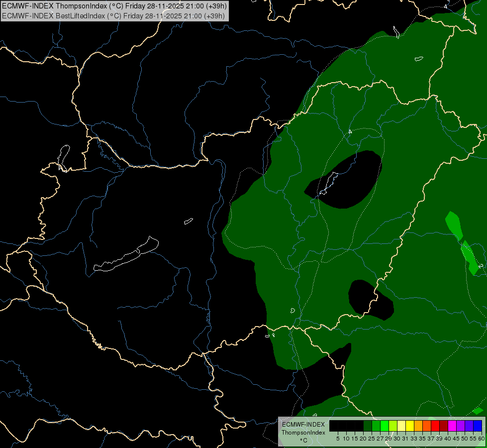Click the lime 29–30 legend swatch
Image resolution: width=487 pixels, height=448 pixels.
[x=393, y=426]
